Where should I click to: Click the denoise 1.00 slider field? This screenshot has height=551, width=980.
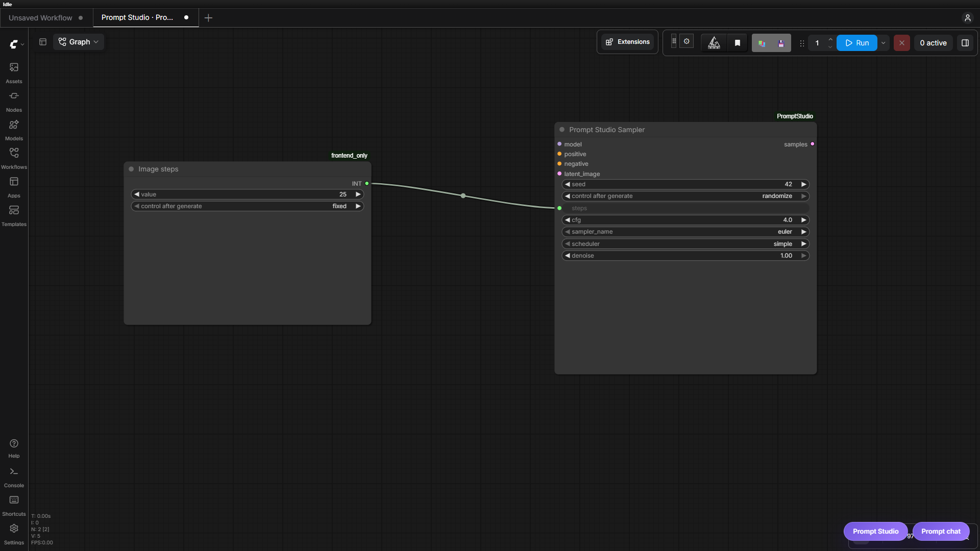coord(685,256)
